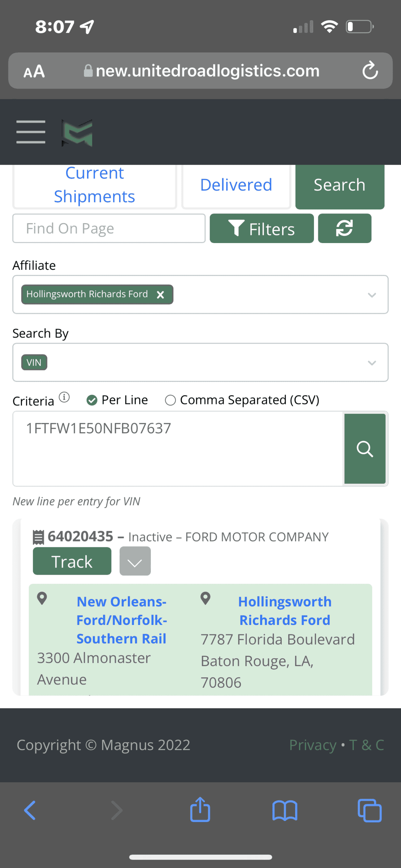
Task: Tap origin location pin icon
Action: click(x=42, y=599)
